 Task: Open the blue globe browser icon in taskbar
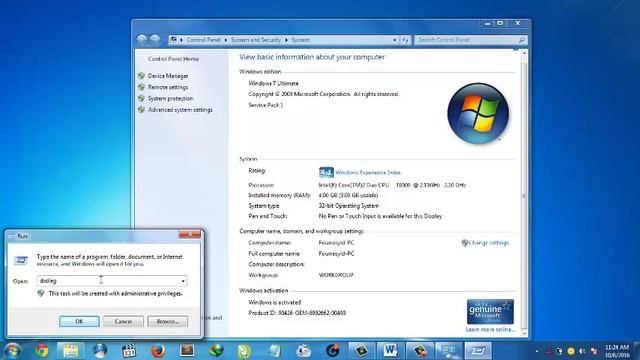click(x=100, y=351)
